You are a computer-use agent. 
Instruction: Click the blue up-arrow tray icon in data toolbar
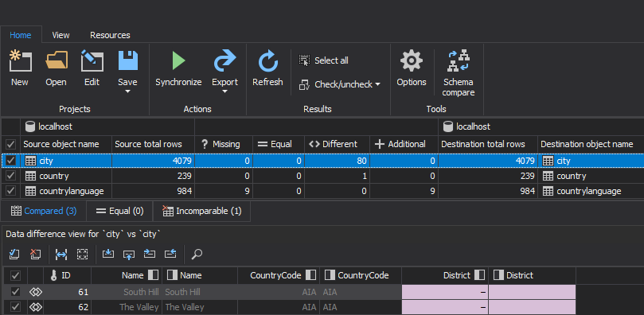(129, 255)
